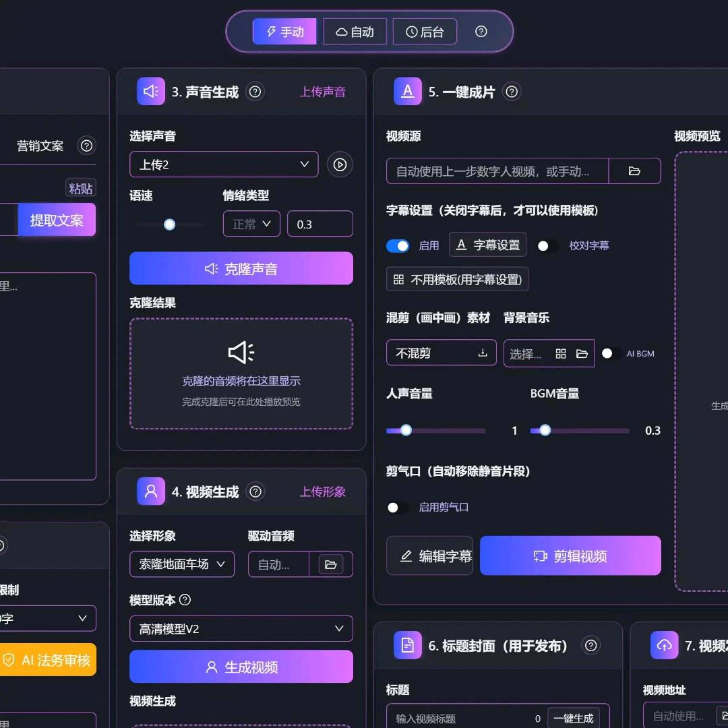The width and height of the screenshot is (728, 728).
Task: Play the selected voice preview
Action: 340,164
